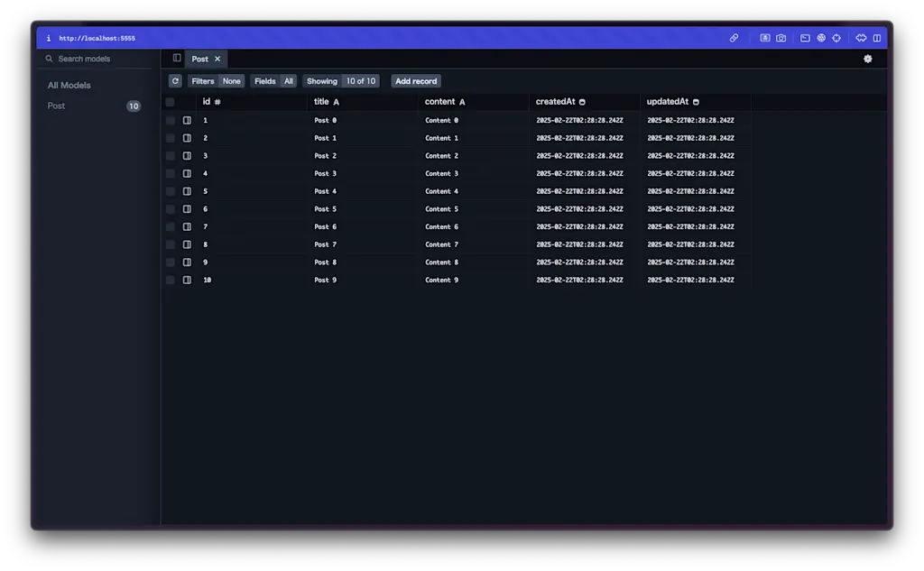The image size is (924, 571).
Task: Click createdAt value in row id 1
Action: (579, 120)
